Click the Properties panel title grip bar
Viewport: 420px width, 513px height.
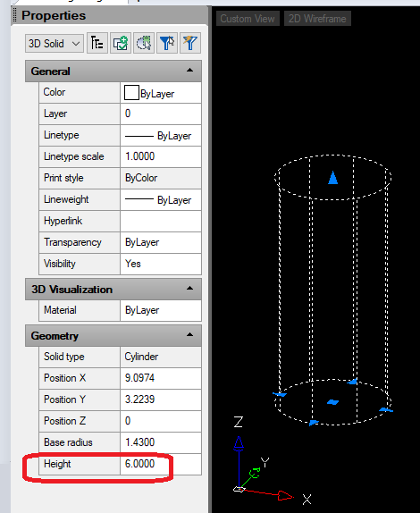pyautogui.click(x=14, y=16)
